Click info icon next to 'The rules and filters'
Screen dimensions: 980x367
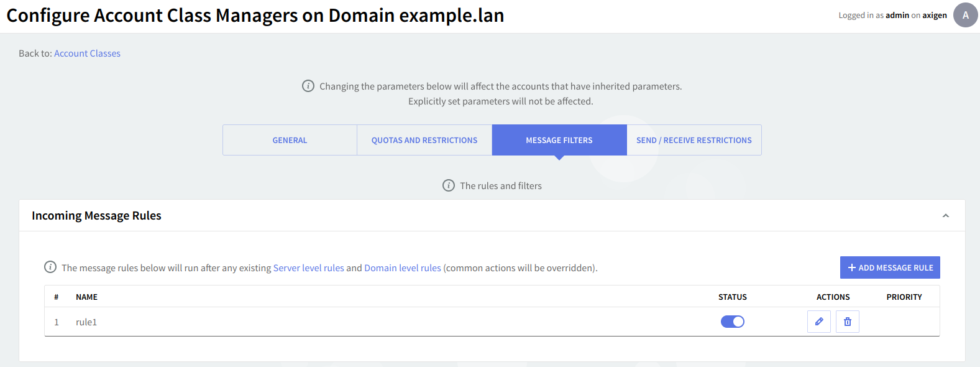tap(449, 185)
